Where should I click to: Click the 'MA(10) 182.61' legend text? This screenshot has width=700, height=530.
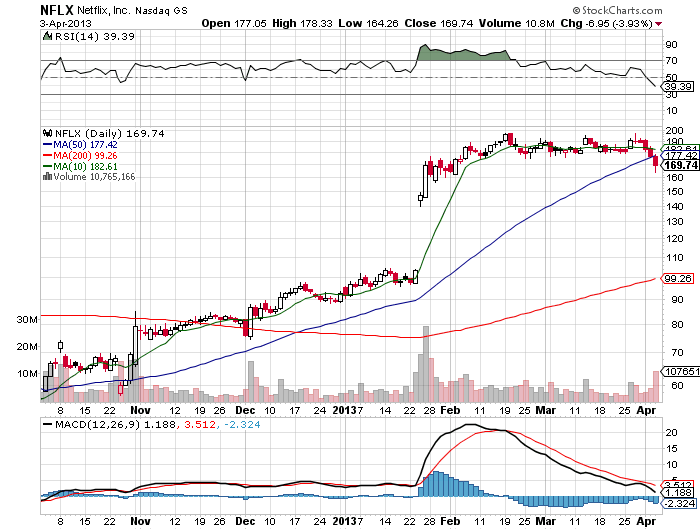(85, 166)
